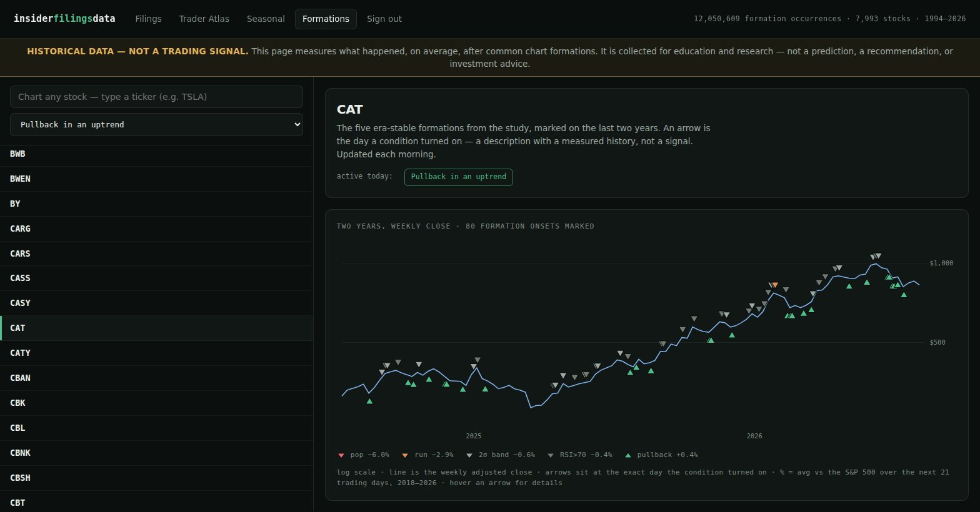Switch to the Seasonal section
The image size is (980, 512).
pos(266,19)
